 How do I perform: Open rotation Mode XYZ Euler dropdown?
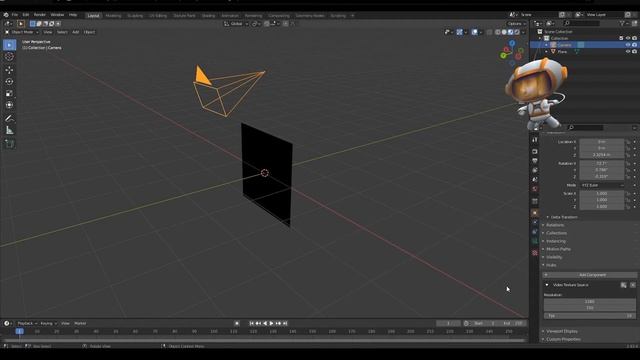pos(602,185)
